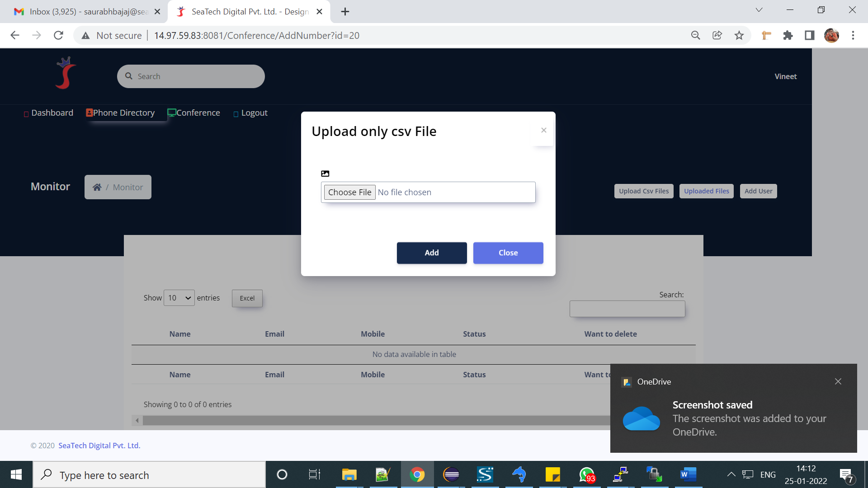Open WhatsApp from the taskbar
868x488 pixels.
click(x=587, y=474)
